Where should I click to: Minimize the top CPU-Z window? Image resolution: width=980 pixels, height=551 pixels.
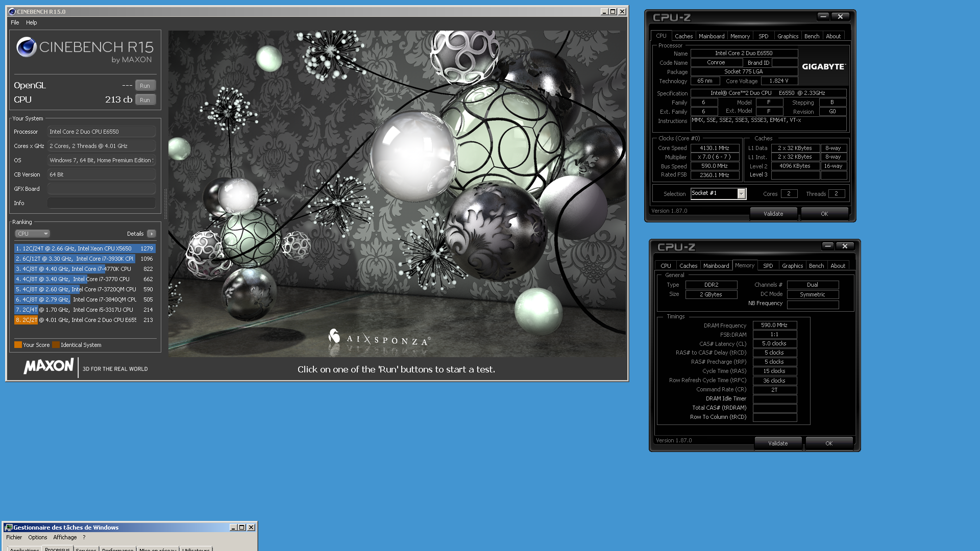(x=823, y=17)
